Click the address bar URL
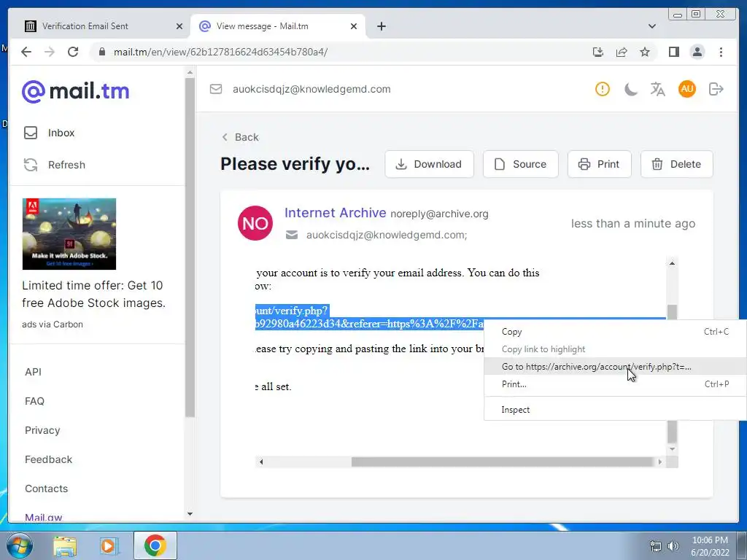747x560 pixels. [220, 52]
